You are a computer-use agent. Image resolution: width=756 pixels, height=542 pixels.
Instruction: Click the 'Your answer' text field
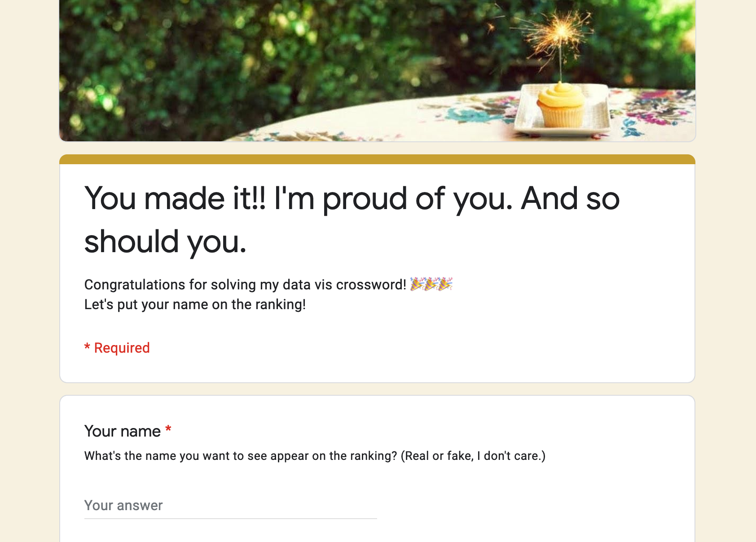(230, 506)
